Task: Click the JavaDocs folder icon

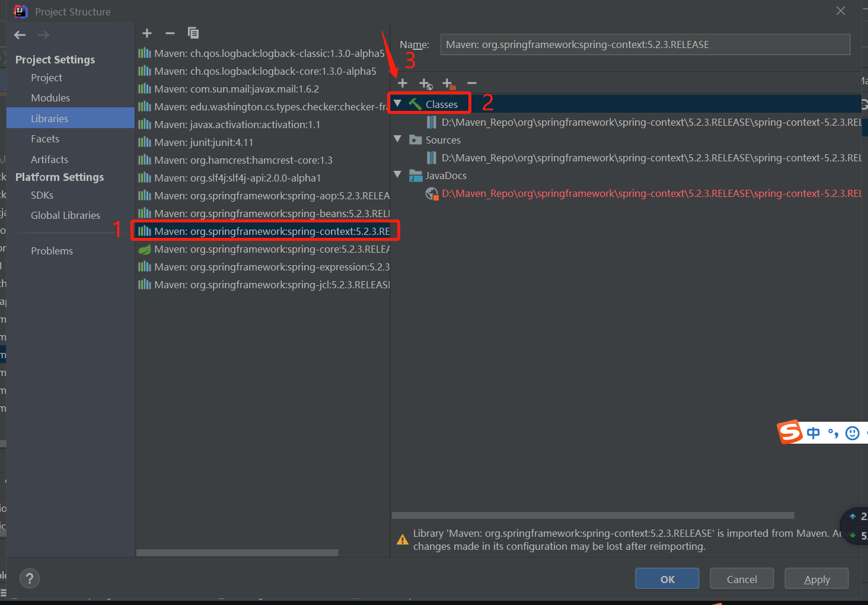Action: [x=416, y=176]
